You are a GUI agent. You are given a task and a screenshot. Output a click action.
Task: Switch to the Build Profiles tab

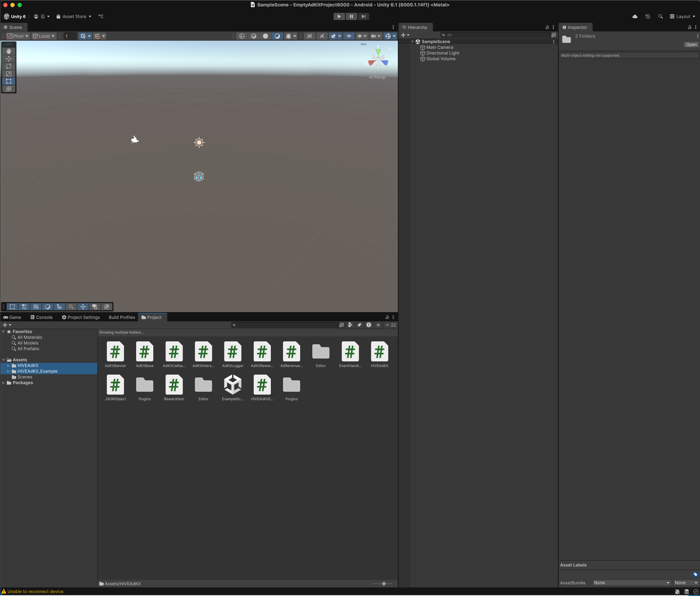[x=122, y=317]
